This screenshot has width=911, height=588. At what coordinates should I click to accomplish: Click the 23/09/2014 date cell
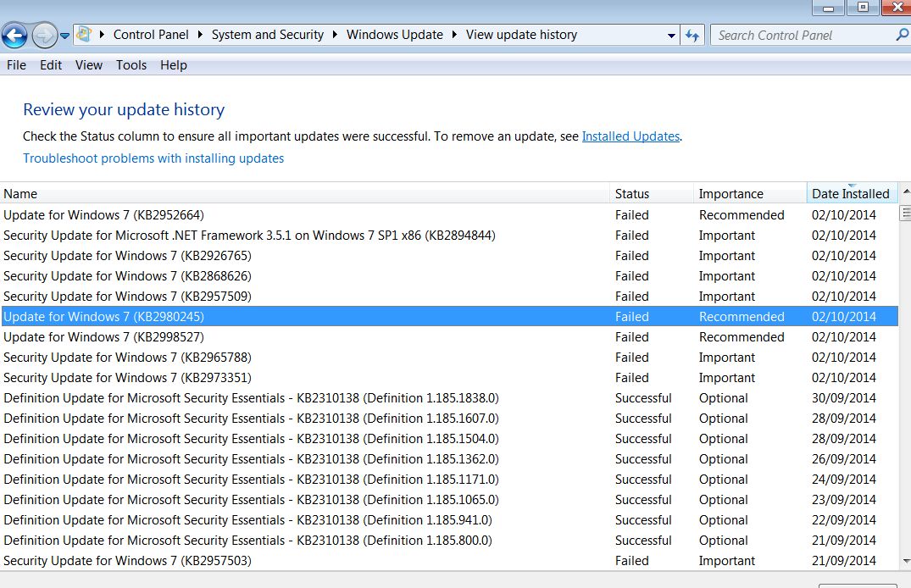843,500
